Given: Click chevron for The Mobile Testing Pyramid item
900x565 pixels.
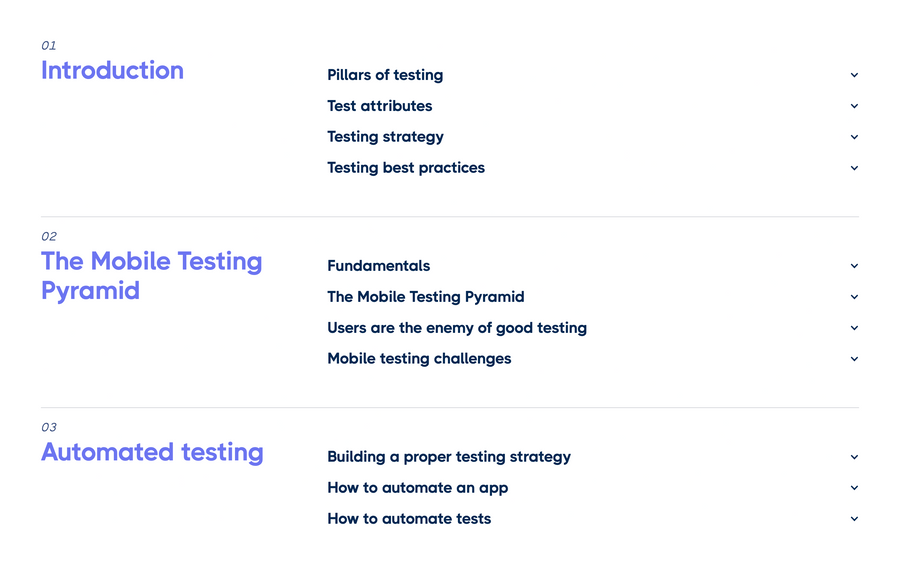Looking at the screenshot, I should [x=854, y=297].
